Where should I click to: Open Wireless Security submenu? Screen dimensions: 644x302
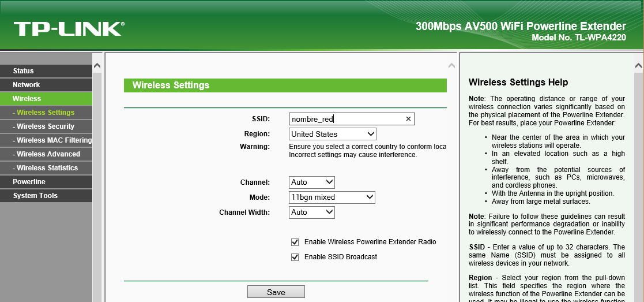pyautogui.click(x=46, y=126)
